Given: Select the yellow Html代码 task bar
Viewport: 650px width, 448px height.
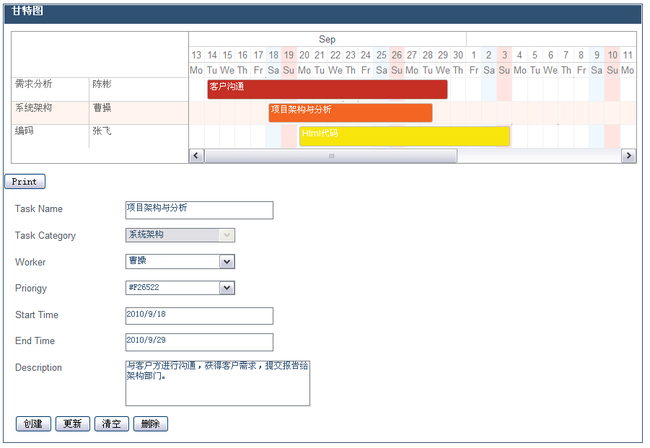Looking at the screenshot, I should coord(404,136).
